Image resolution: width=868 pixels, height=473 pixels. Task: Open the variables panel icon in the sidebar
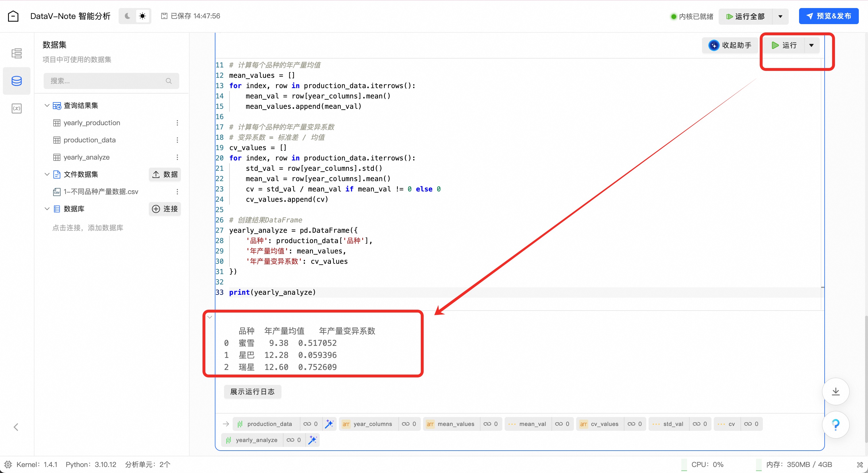pyautogui.click(x=16, y=108)
